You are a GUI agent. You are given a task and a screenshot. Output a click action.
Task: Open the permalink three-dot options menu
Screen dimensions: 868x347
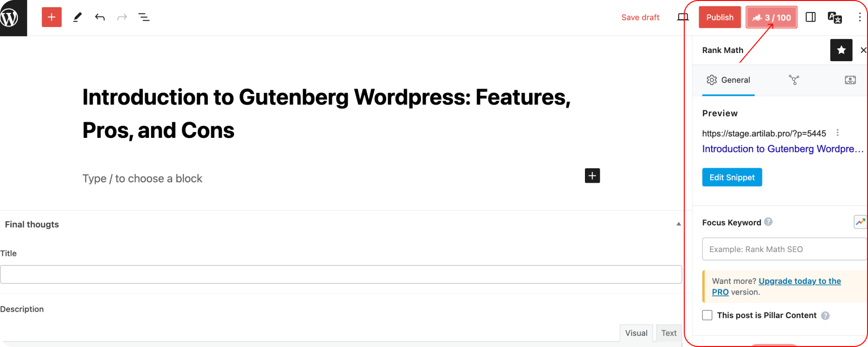point(838,133)
